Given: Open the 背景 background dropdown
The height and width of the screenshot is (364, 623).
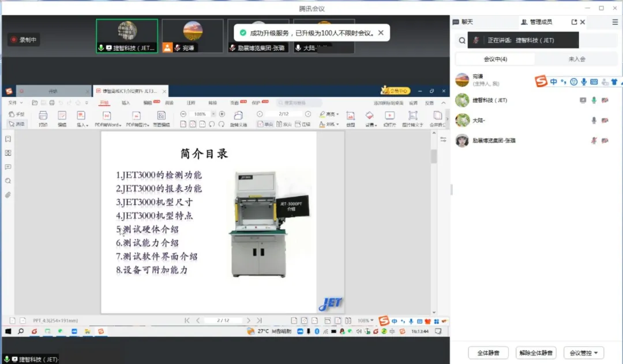Looking at the screenshot, I should (371, 125).
